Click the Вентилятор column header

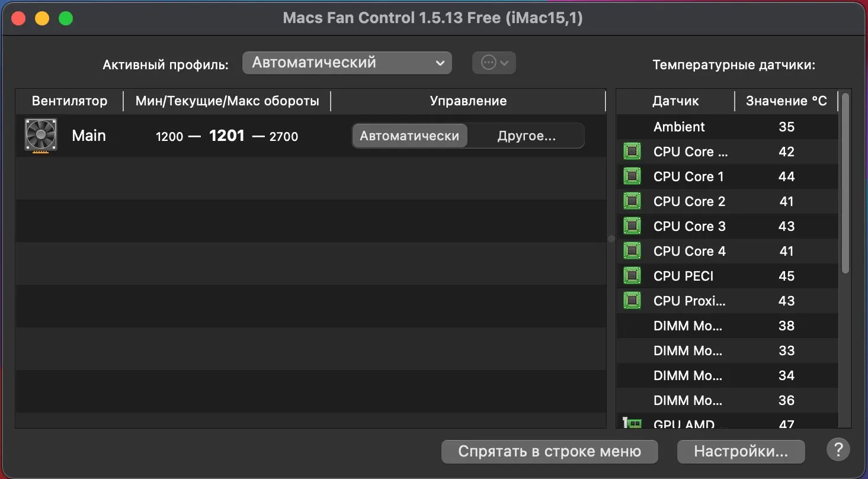point(69,101)
